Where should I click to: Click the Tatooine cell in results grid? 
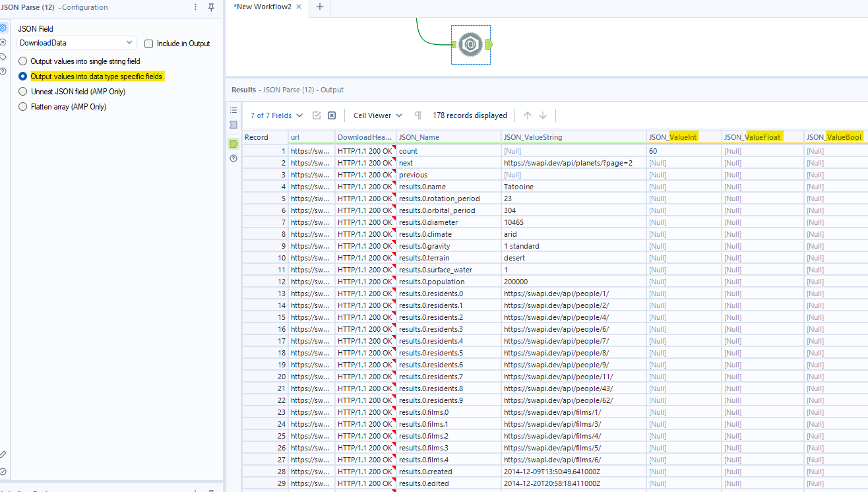pos(518,187)
